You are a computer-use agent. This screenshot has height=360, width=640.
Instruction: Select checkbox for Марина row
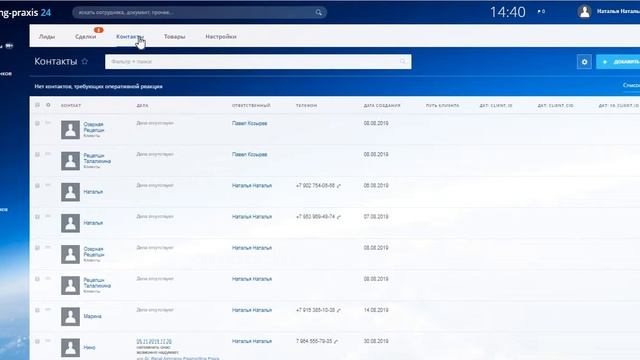click(38, 310)
